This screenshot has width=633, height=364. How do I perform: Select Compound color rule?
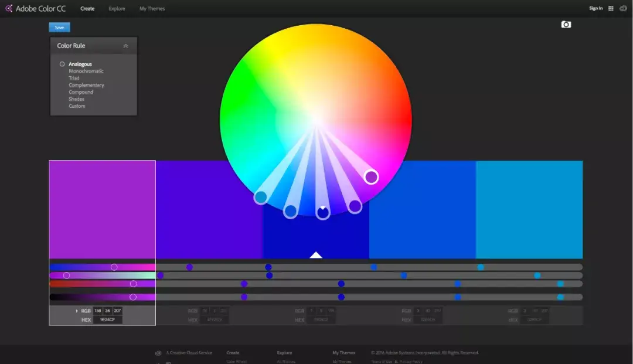click(x=81, y=92)
